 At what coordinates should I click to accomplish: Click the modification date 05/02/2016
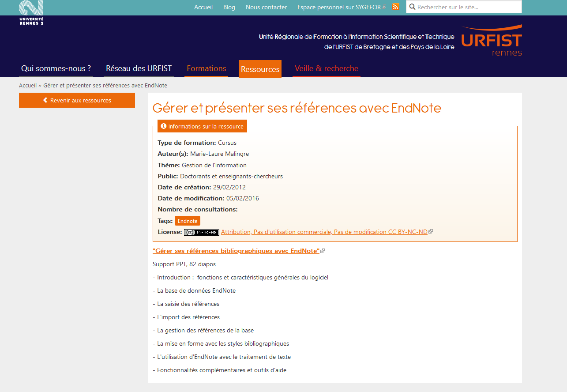coord(243,199)
